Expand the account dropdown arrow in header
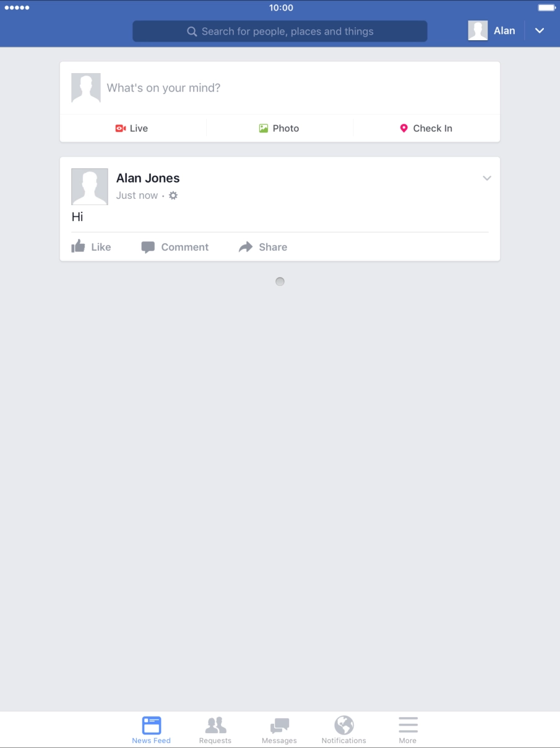The width and height of the screenshot is (560, 748). [x=540, y=30]
